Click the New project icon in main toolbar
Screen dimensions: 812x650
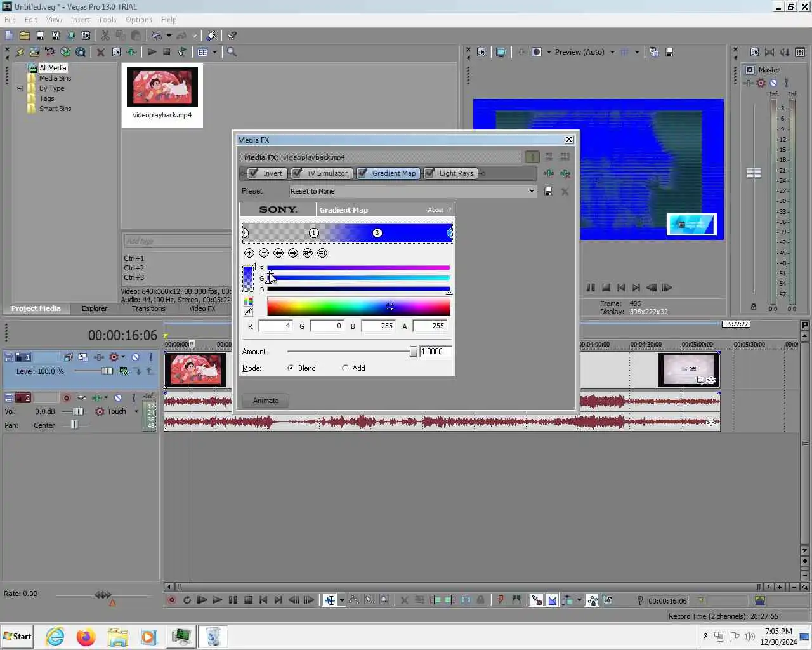click(9, 36)
